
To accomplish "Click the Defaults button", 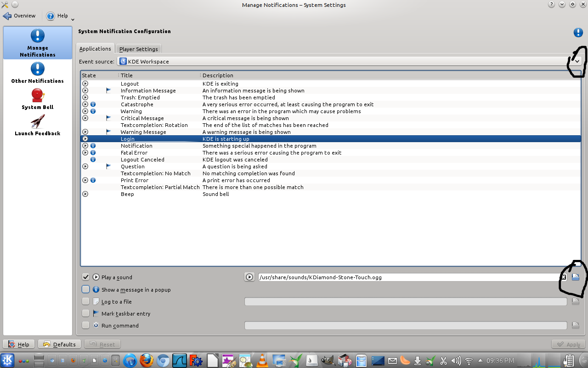I will tap(59, 344).
